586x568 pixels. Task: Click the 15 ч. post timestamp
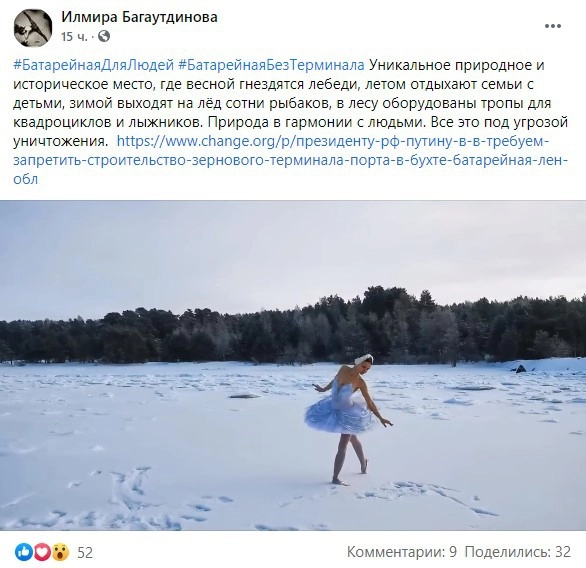click(74, 37)
